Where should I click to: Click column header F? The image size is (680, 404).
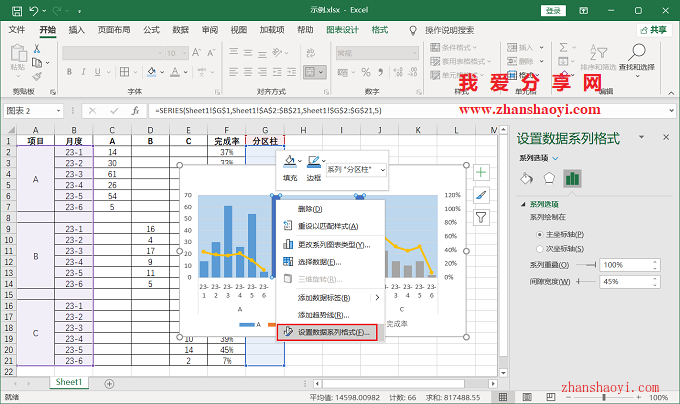[226, 130]
